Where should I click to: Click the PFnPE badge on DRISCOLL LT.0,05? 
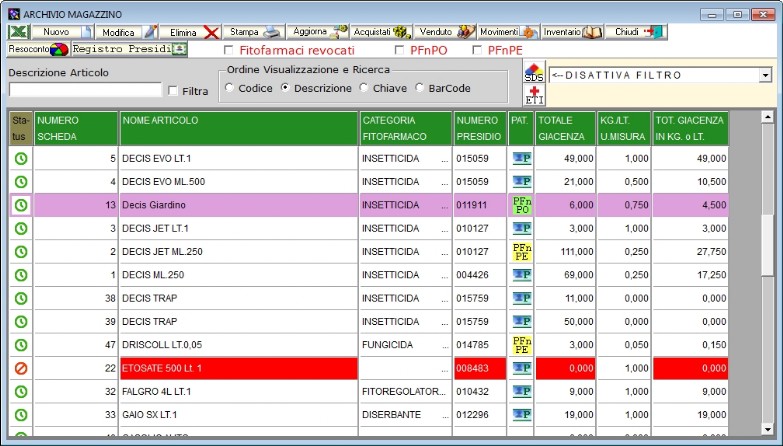point(522,345)
